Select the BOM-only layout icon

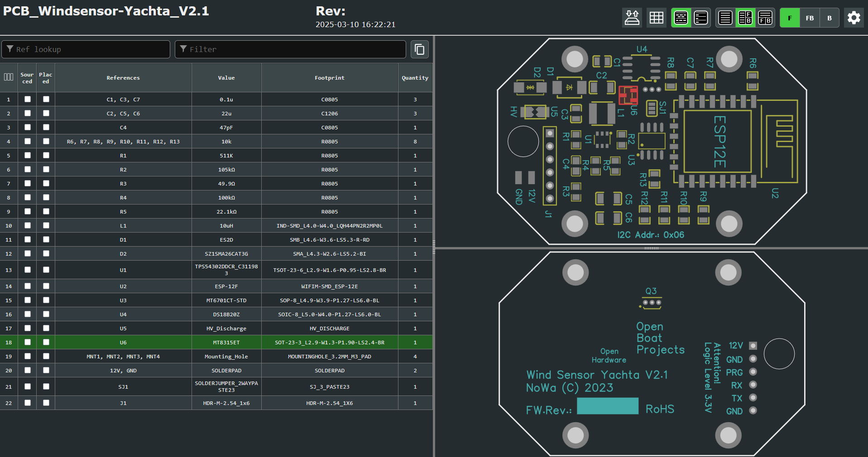pos(725,18)
